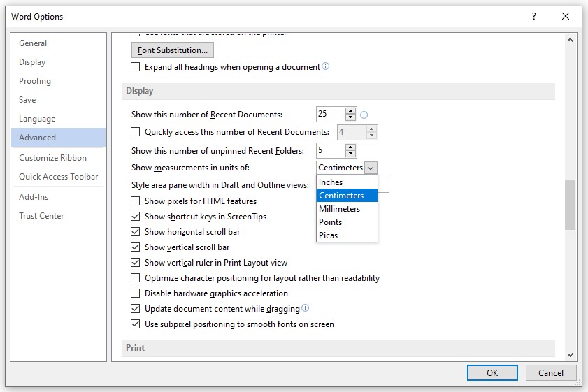This screenshot has width=588, height=392.
Task: Close the Word Options window
Action: [x=566, y=16]
